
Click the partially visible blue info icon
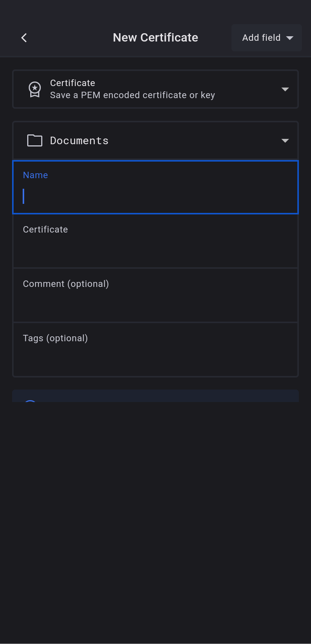pos(30,401)
